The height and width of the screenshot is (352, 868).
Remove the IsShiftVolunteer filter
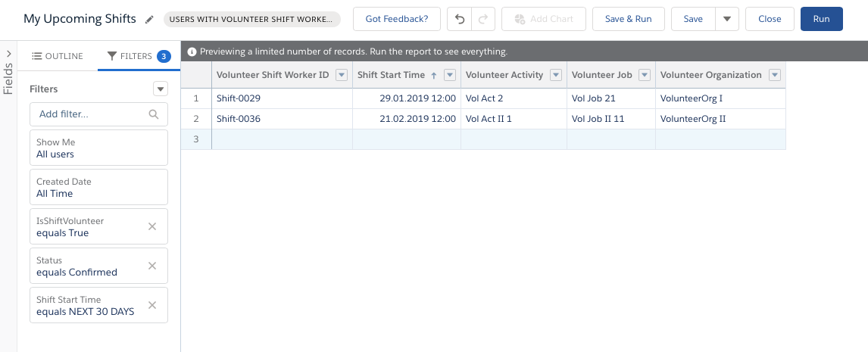tap(152, 226)
